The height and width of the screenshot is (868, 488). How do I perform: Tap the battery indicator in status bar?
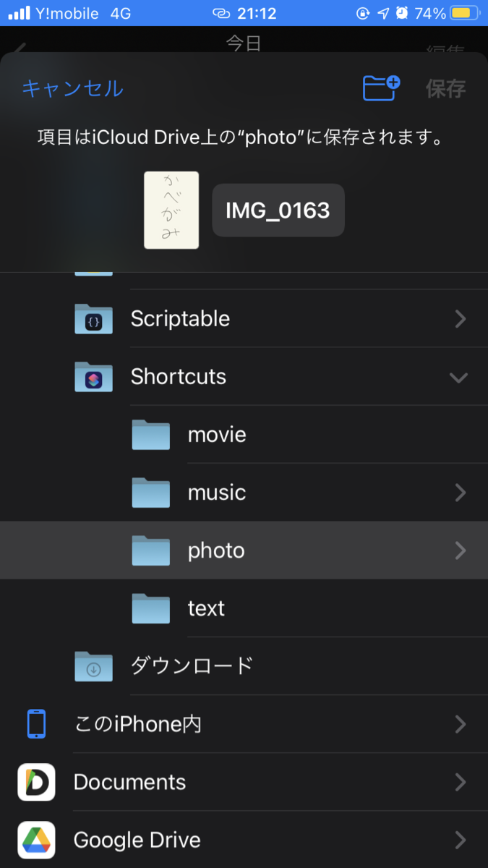pos(465,13)
